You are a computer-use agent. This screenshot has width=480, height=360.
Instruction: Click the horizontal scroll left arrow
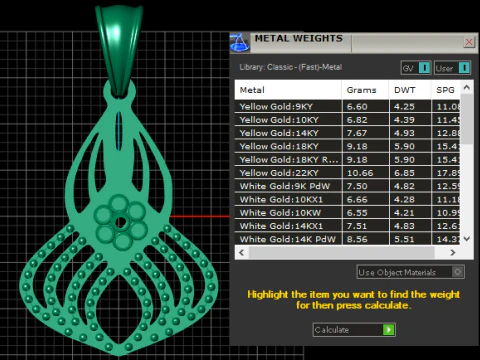click(x=242, y=253)
